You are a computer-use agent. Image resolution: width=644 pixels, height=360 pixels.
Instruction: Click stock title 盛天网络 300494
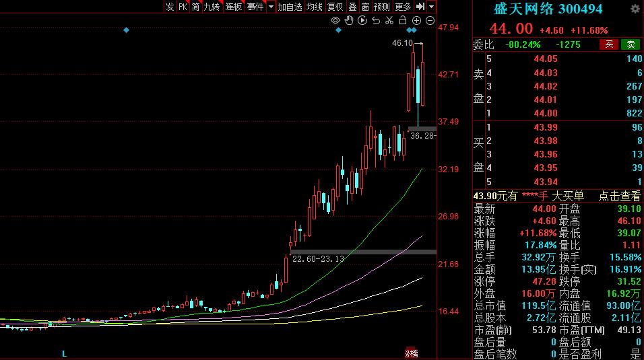click(548, 9)
